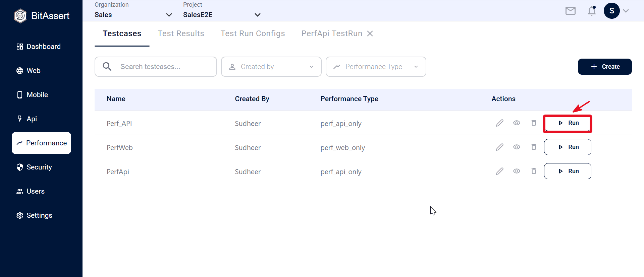Image resolution: width=644 pixels, height=277 pixels.
Task: Open the Test Run Configs tab
Action: click(253, 33)
